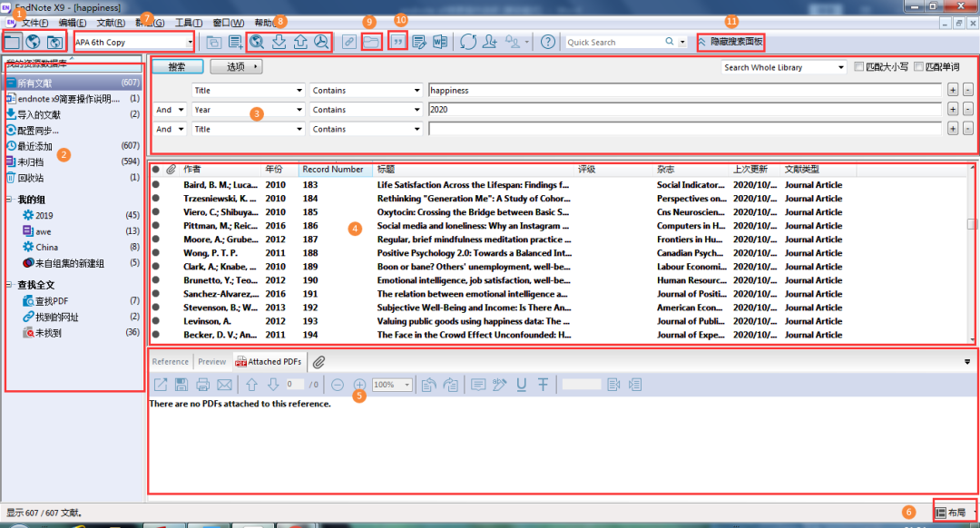This screenshot has width=980, height=528.
Task: Click the 选项 options button
Action: point(236,67)
